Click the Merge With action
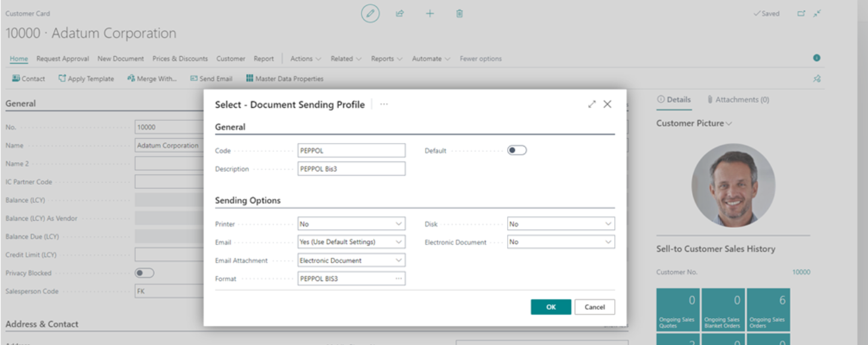This screenshot has height=345, width=868. point(152,78)
